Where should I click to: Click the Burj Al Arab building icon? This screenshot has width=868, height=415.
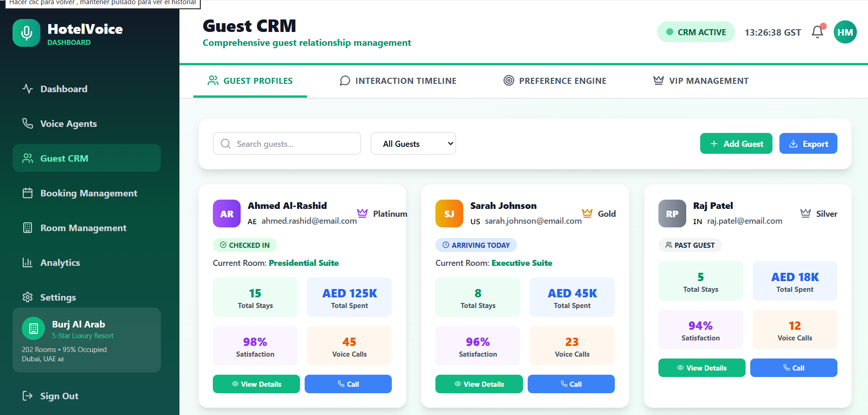click(x=33, y=329)
